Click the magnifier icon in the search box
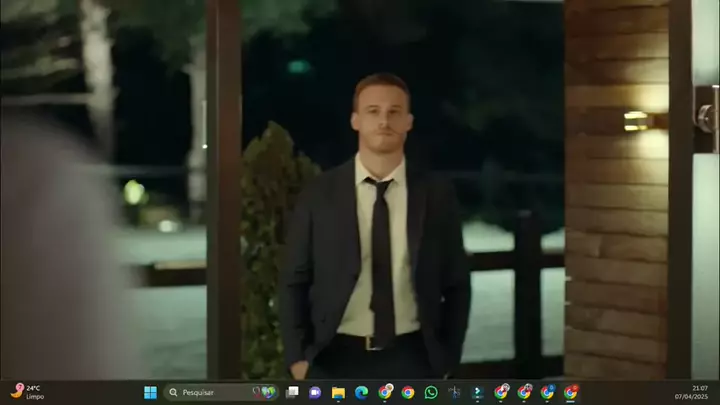The image size is (720, 405). coord(173,392)
